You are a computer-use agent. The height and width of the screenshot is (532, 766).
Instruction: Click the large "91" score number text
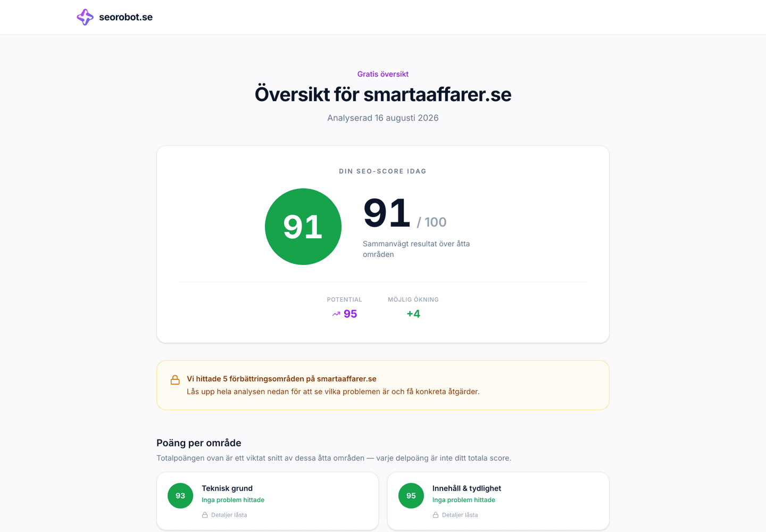(387, 213)
